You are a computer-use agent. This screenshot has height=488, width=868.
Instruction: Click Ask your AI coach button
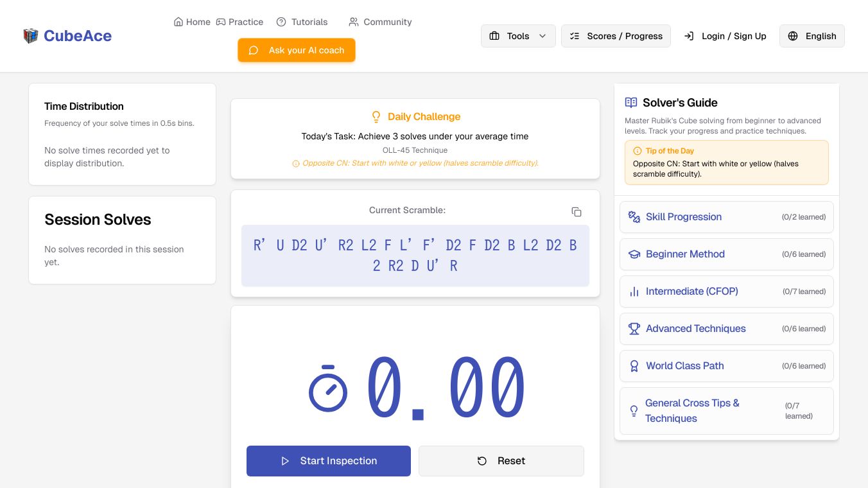point(297,50)
